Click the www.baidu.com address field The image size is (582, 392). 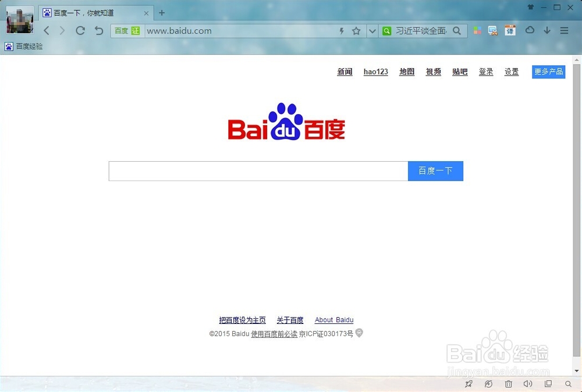click(x=242, y=31)
